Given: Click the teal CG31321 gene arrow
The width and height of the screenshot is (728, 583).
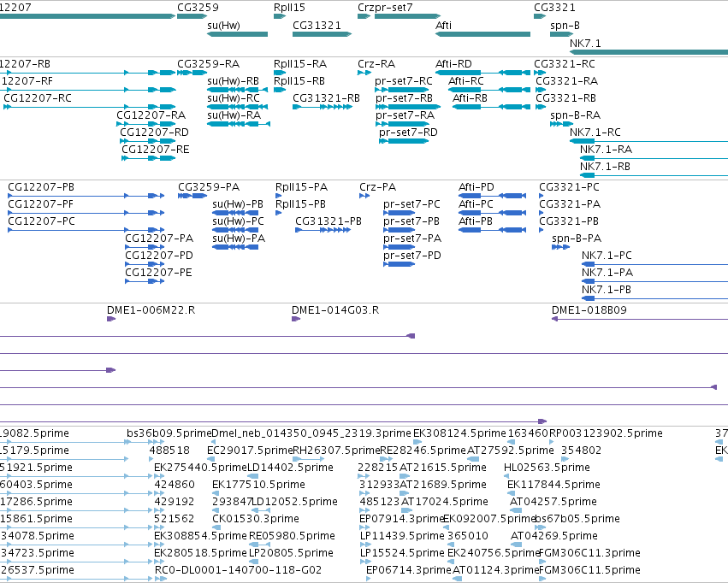Looking at the screenshot, I should [323, 34].
